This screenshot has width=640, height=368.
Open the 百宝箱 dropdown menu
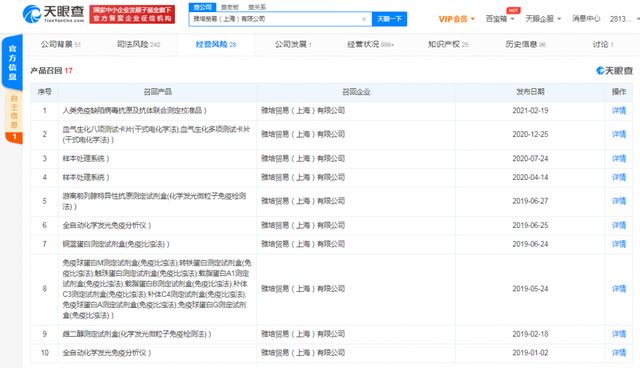(500, 19)
